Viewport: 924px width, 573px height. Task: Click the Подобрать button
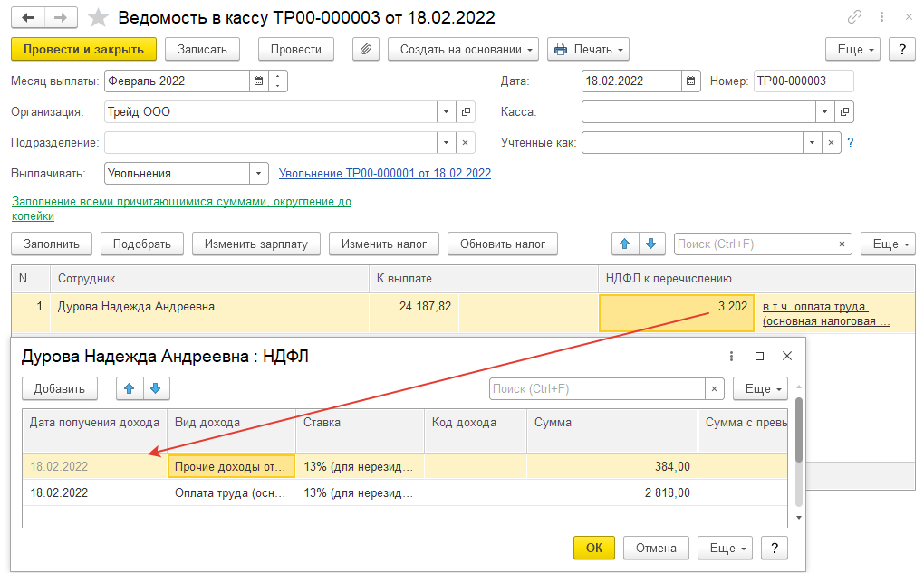[x=142, y=244]
